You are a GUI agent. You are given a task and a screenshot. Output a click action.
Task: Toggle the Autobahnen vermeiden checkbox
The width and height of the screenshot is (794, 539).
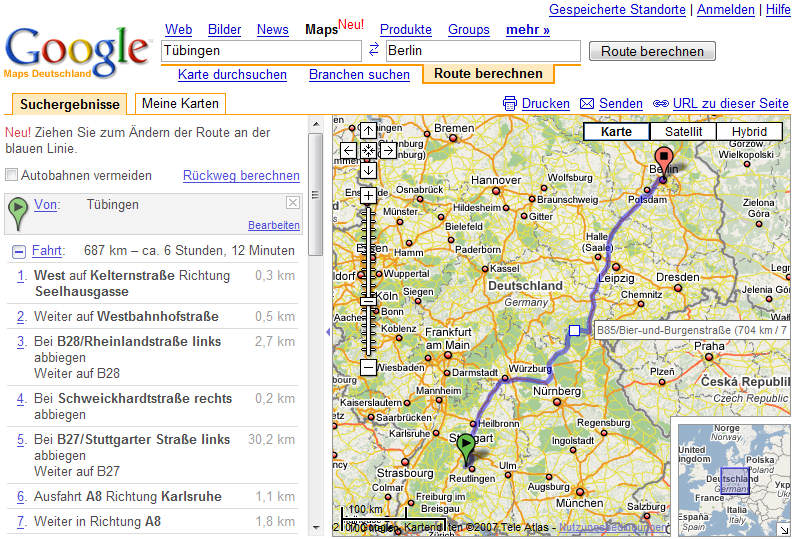11,175
